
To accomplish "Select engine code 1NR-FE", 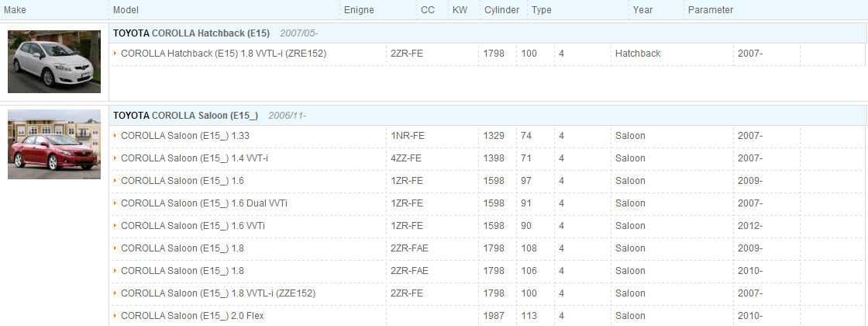I will (x=408, y=136).
